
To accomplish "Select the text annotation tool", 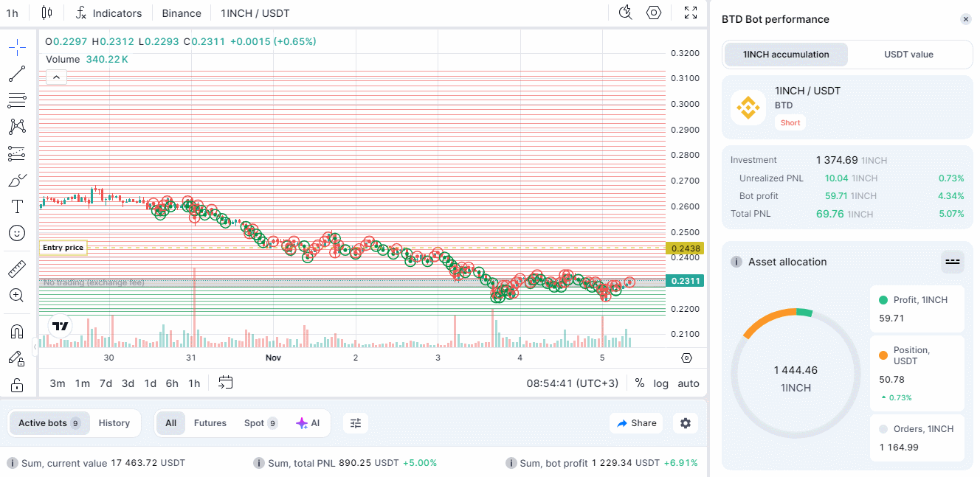I will 17,206.
